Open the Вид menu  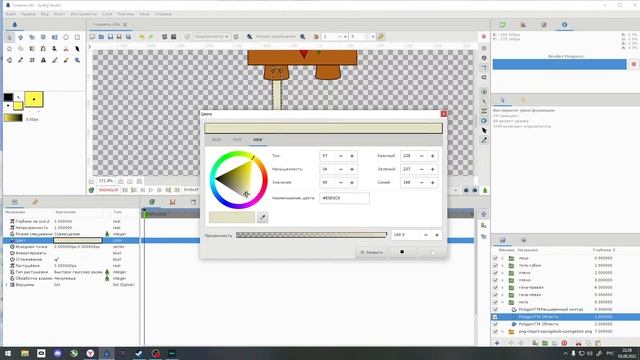coord(44,14)
